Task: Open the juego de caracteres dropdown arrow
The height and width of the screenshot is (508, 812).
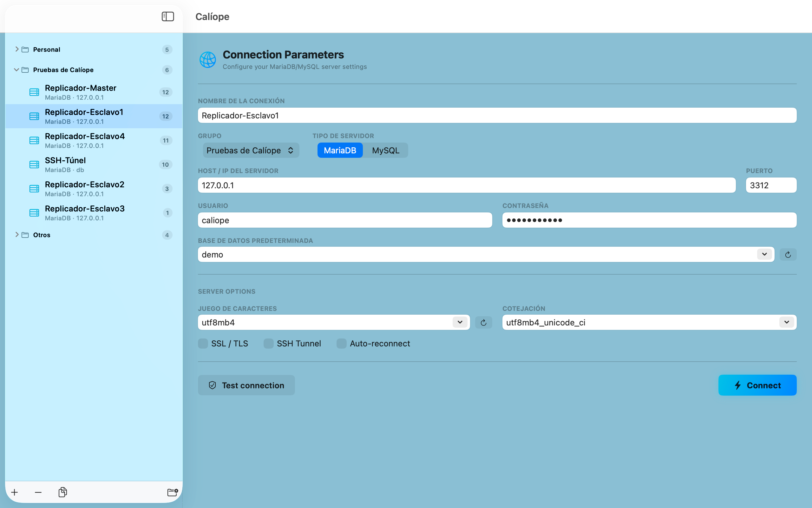Action: (460, 322)
